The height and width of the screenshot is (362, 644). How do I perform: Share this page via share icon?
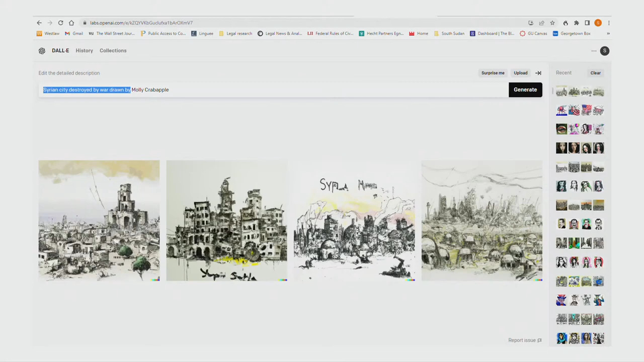(541, 23)
